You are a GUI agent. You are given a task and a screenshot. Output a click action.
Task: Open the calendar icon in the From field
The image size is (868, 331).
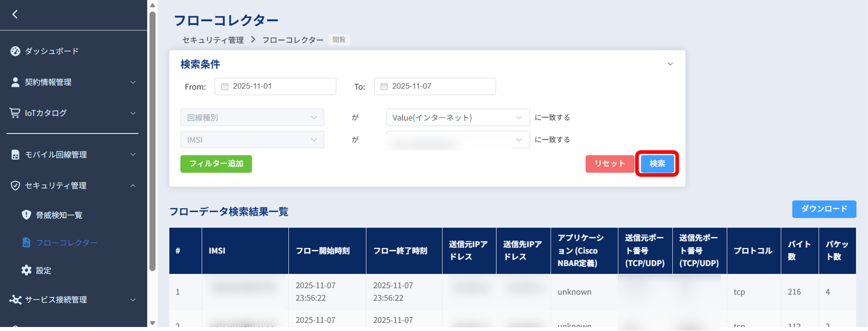(x=225, y=86)
